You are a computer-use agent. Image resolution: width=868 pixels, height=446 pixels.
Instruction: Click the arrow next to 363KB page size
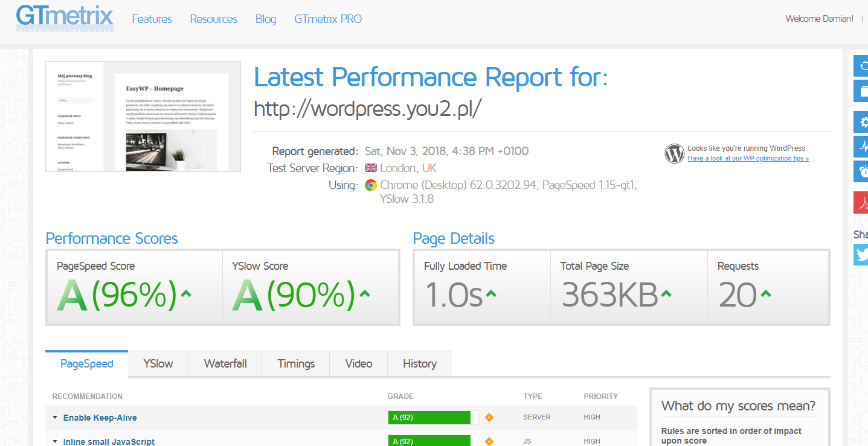(x=666, y=294)
